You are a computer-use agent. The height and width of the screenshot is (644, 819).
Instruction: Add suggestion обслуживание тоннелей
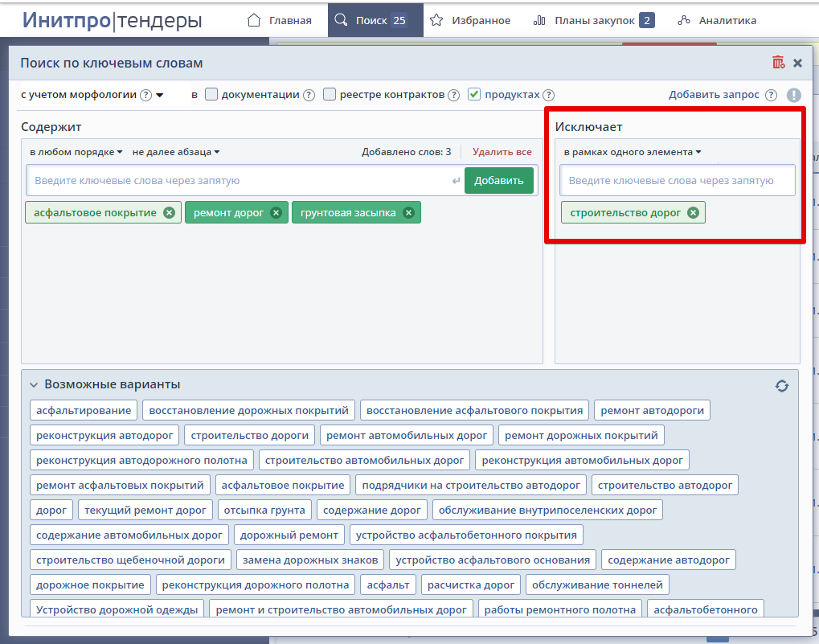coord(597,585)
